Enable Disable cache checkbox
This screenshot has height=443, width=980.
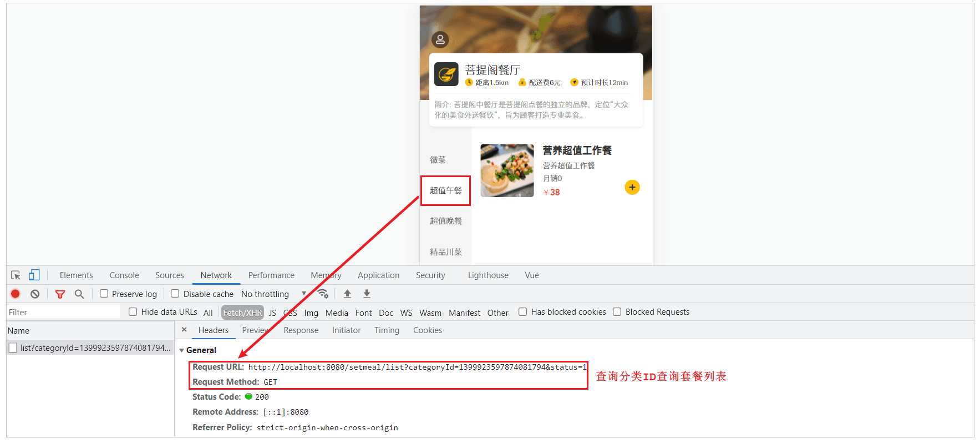(175, 294)
